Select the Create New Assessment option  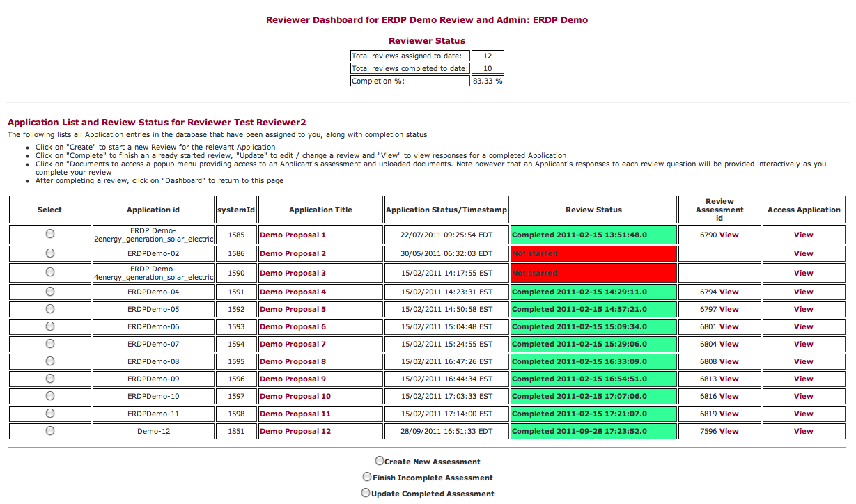[380, 461]
